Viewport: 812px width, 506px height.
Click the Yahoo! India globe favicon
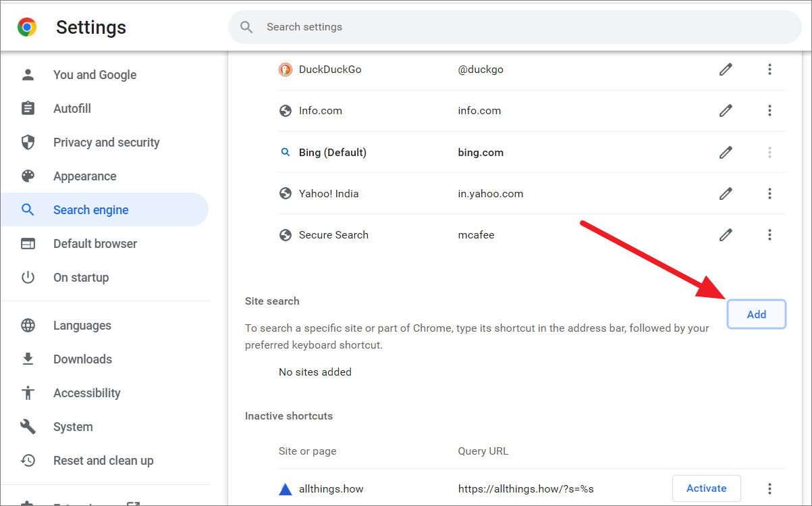tap(286, 194)
